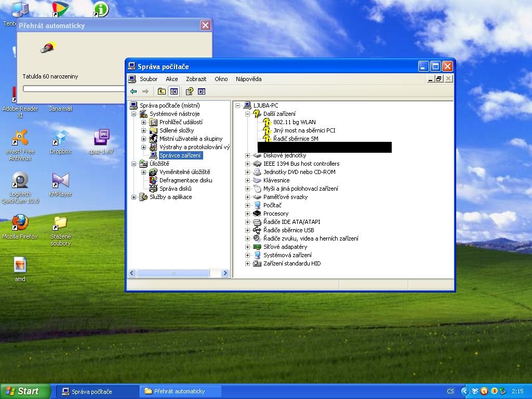Select Defragmentace disku in the tree
Screen dimensions: 532x399
(185, 180)
